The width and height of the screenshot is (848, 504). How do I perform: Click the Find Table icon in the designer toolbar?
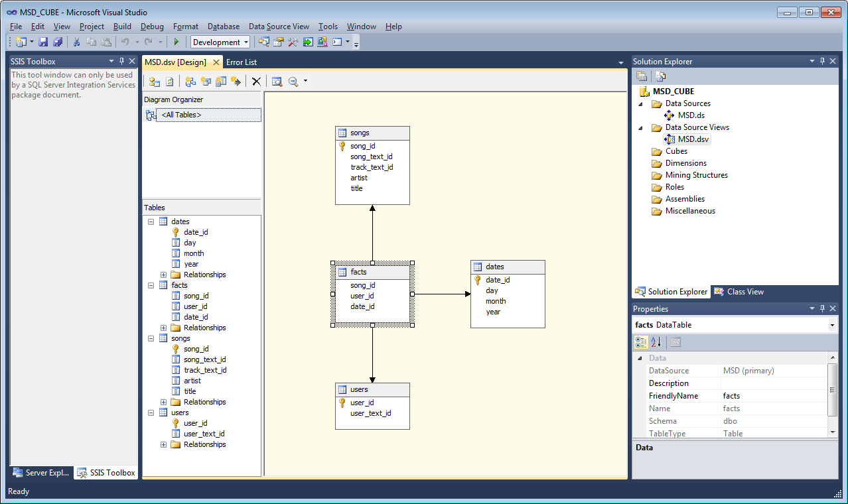pyautogui.click(x=277, y=82)
